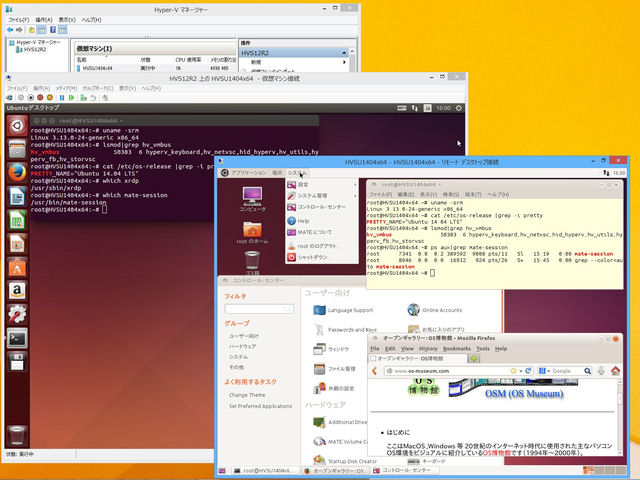This screenshot has width=640, height=480.
Task: Click the Google search field in Firefox
Action: coord(567,371)
